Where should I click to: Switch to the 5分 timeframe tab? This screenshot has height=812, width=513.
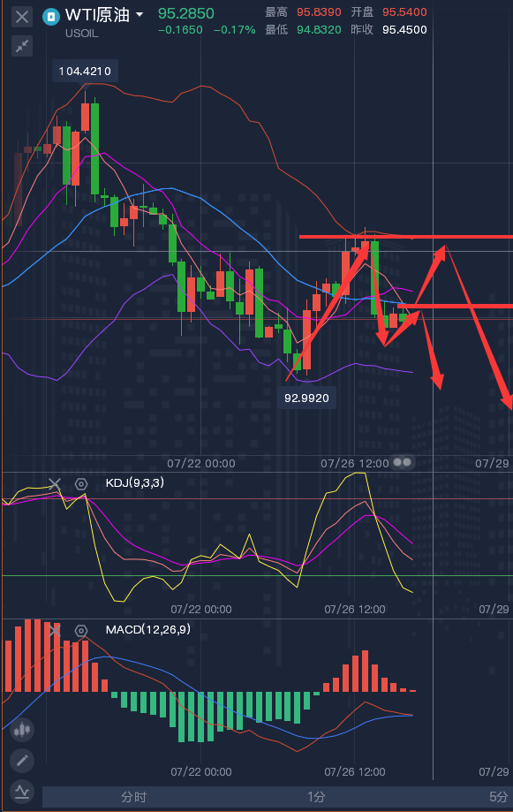pos(498,797)
